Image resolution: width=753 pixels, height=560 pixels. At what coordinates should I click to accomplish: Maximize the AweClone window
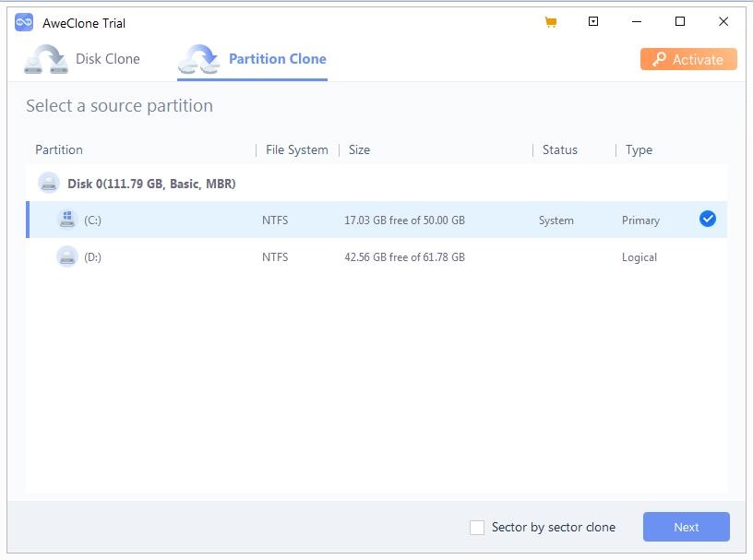click(x=680, y=21)
